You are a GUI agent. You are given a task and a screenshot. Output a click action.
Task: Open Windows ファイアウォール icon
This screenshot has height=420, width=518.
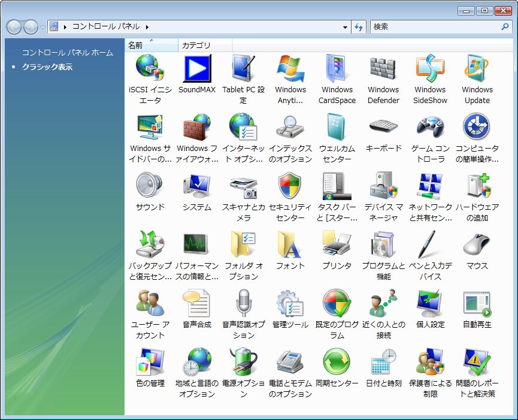coord(197,127)
